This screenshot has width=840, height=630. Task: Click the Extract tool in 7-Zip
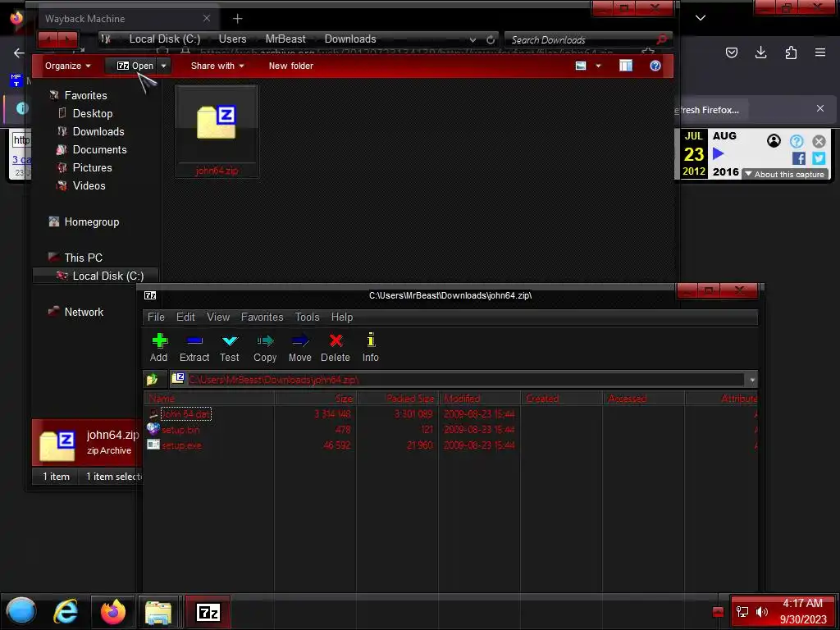pos(194,348)
